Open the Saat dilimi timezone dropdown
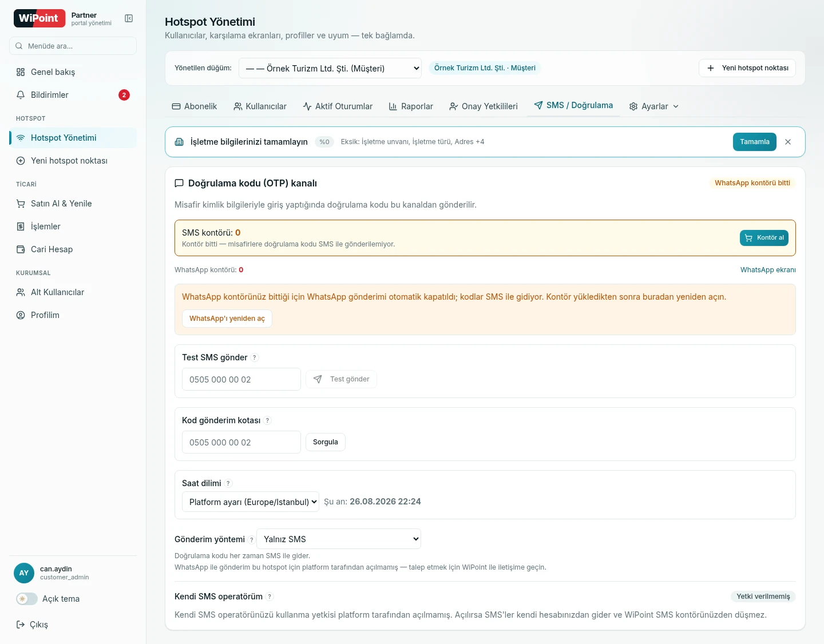 tap(251, 502)
